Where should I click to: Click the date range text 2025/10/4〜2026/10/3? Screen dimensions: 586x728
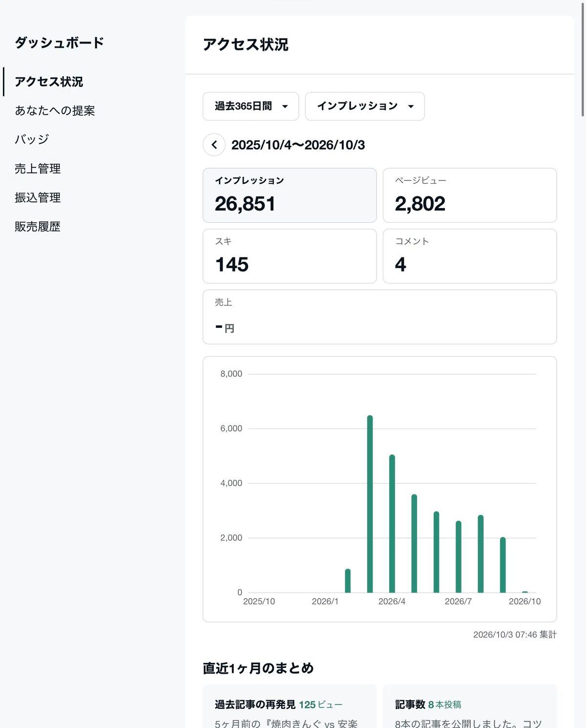tap(298, 145)
